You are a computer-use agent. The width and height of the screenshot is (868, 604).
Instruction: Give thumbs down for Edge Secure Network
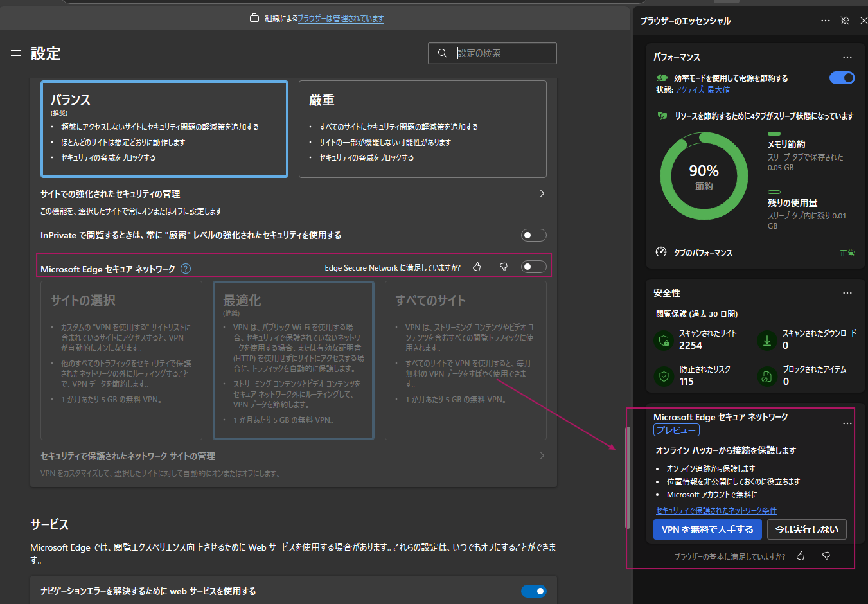click(504, 267)
